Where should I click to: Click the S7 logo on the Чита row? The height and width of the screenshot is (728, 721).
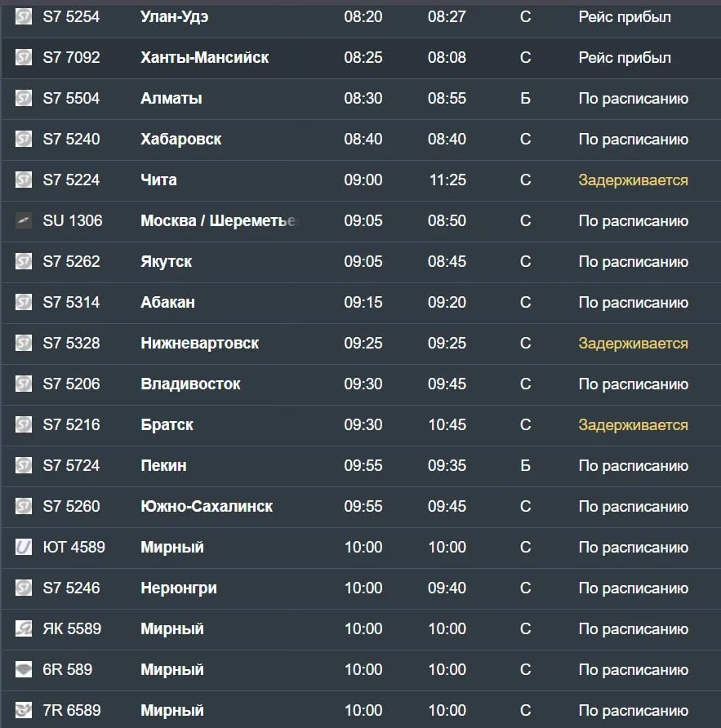pos(24,180)
